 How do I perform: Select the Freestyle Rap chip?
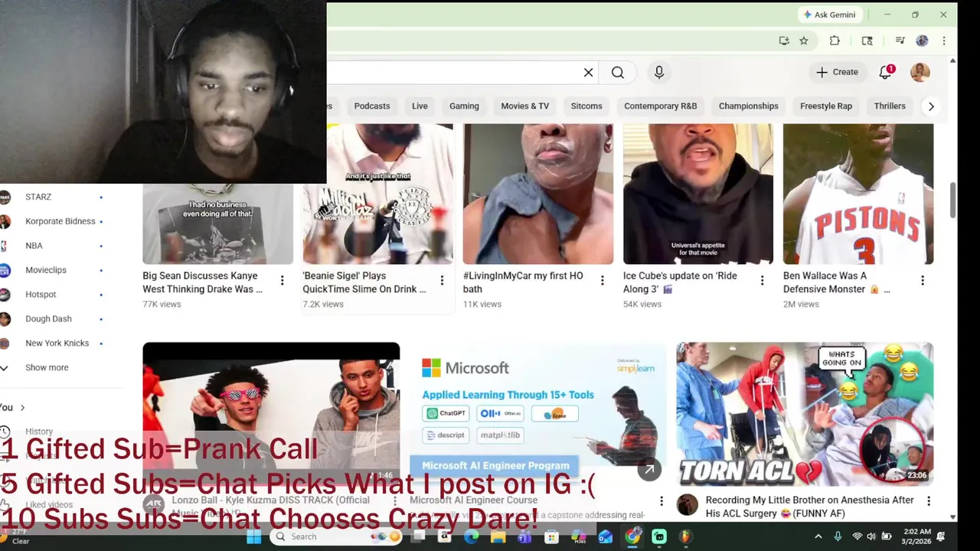pyautogui.click(x=826, y=106)
